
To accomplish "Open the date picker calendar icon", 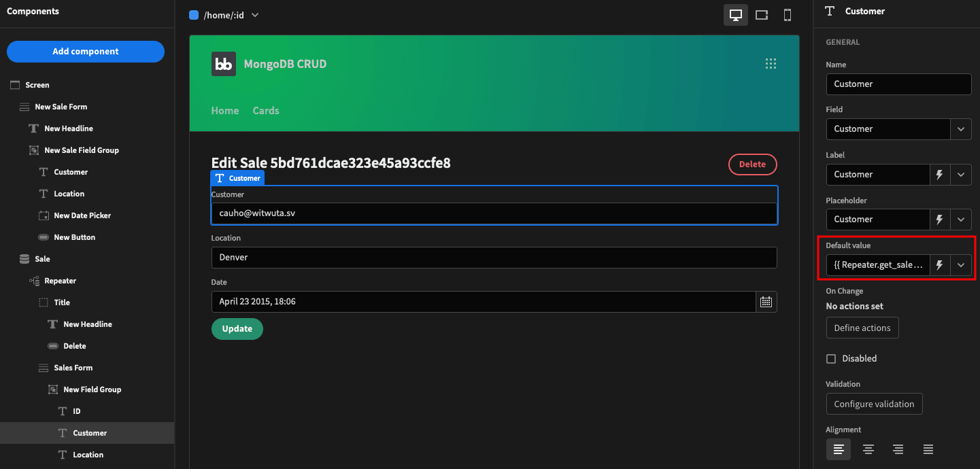I will click(x=766, y=302).
